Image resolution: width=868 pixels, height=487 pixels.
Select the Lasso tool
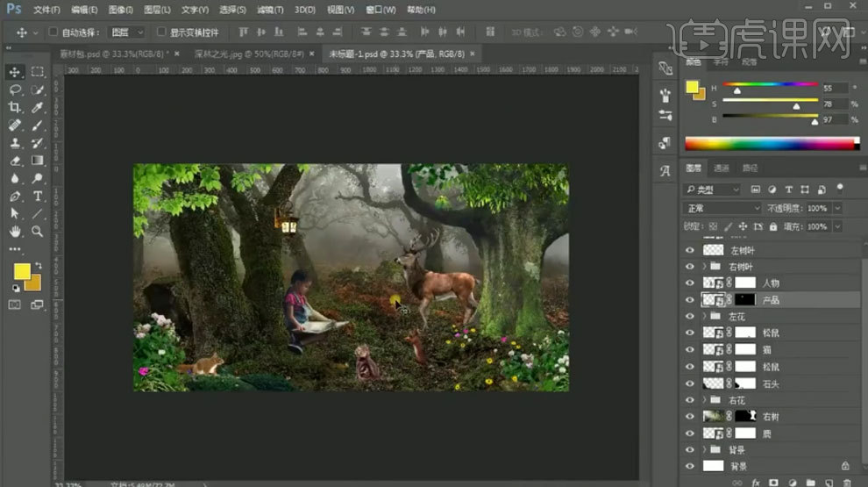click(15, 90)
